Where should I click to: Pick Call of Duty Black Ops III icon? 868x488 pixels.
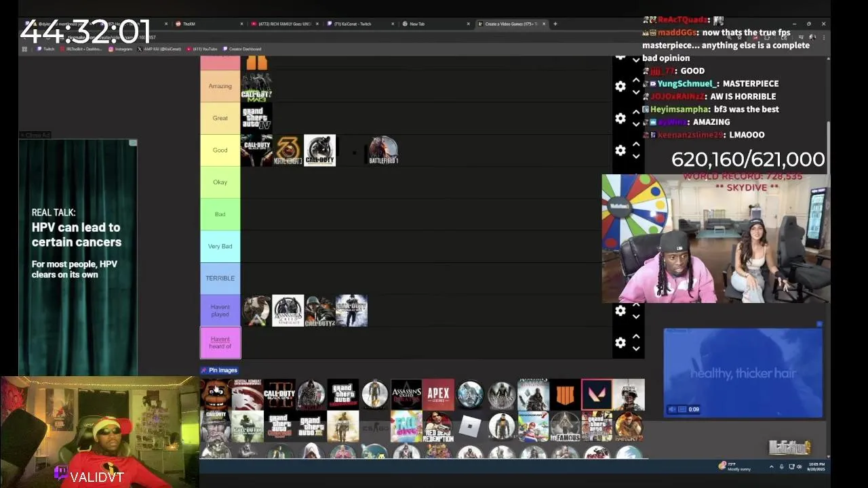click(x=279, y=395)
